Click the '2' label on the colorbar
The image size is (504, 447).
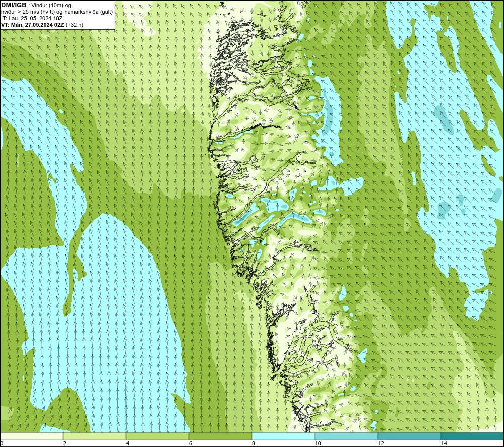point(65,443)
